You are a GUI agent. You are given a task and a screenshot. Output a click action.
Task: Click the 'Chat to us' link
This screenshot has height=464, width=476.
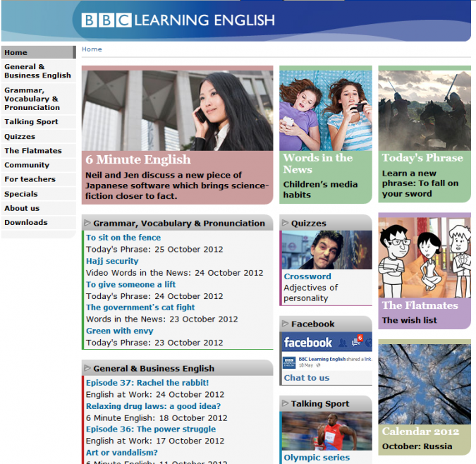pyautogui.click(x=307, y=378)
